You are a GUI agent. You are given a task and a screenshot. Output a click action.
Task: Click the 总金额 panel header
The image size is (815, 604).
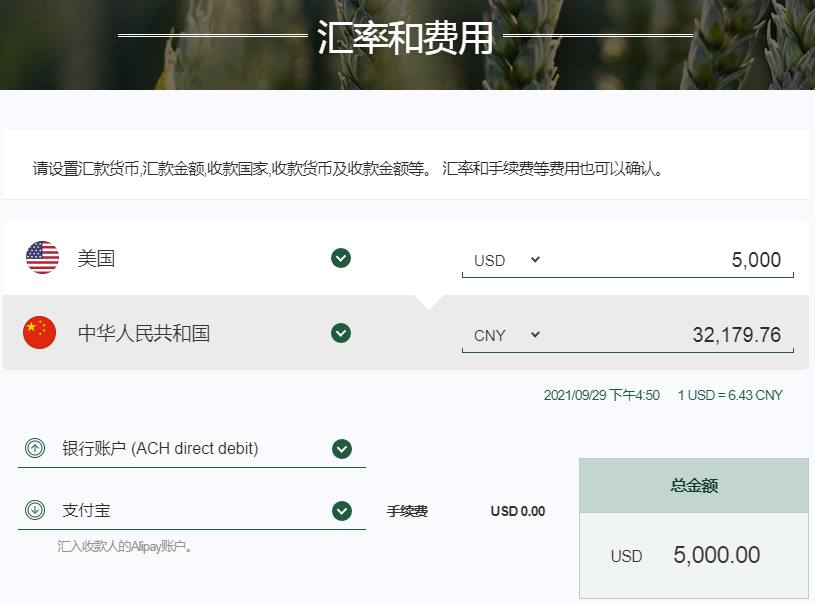(x=693, y=486)
